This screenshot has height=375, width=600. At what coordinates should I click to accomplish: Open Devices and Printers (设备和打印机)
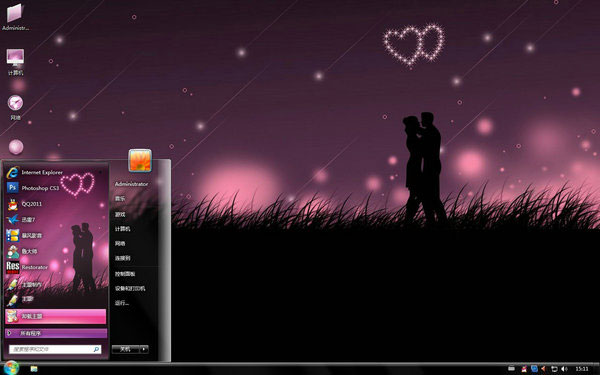130,289
